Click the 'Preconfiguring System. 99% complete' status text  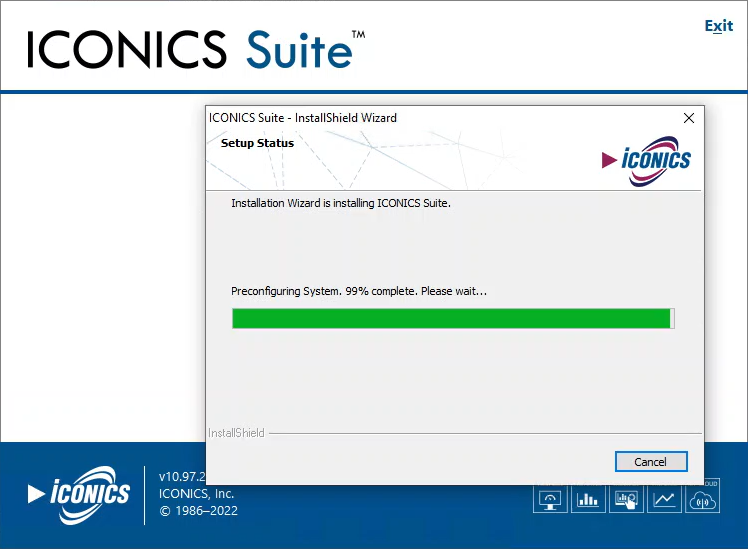coord(359,291)
